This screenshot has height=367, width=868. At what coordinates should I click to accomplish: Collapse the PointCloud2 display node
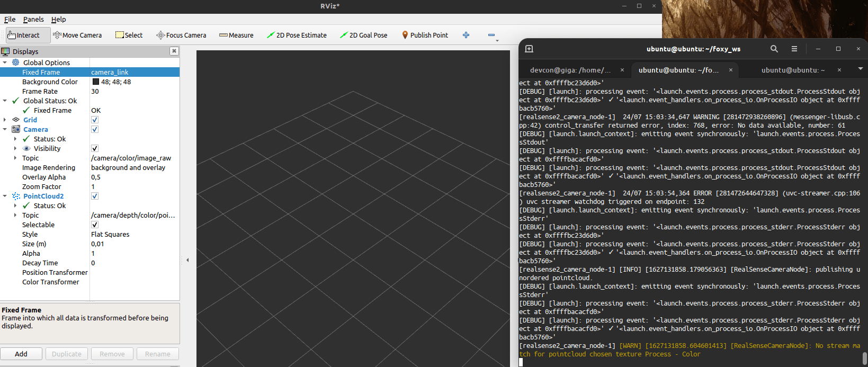tap(5, 196)
